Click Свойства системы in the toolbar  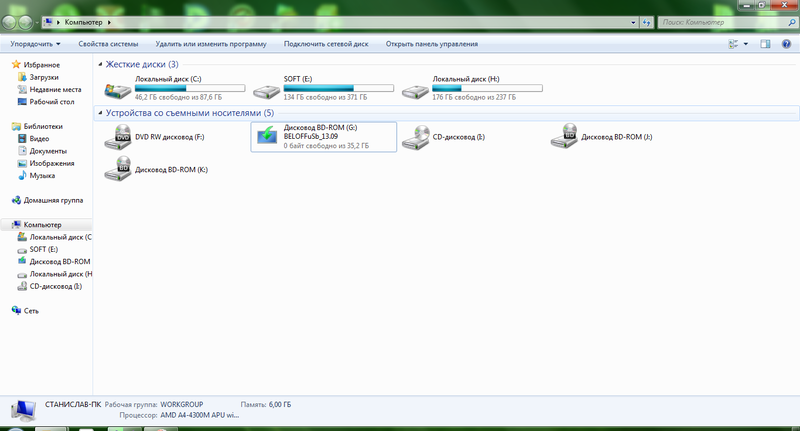(x=108, y=44)
